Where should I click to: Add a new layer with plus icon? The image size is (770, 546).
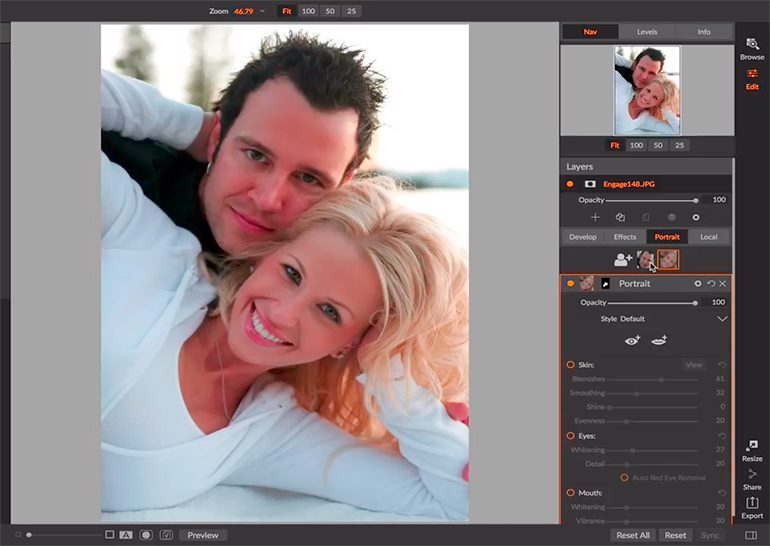click(x=596, y=217)
